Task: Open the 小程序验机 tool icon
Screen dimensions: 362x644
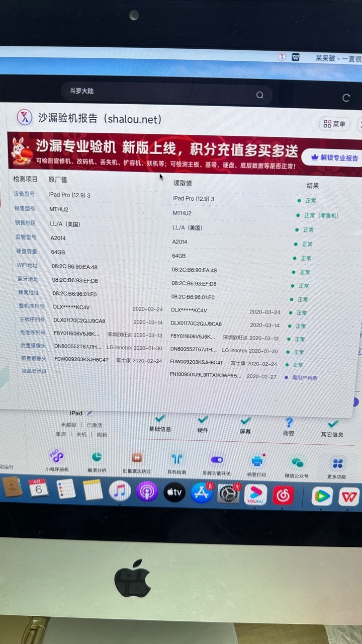Action: (57, 456)
